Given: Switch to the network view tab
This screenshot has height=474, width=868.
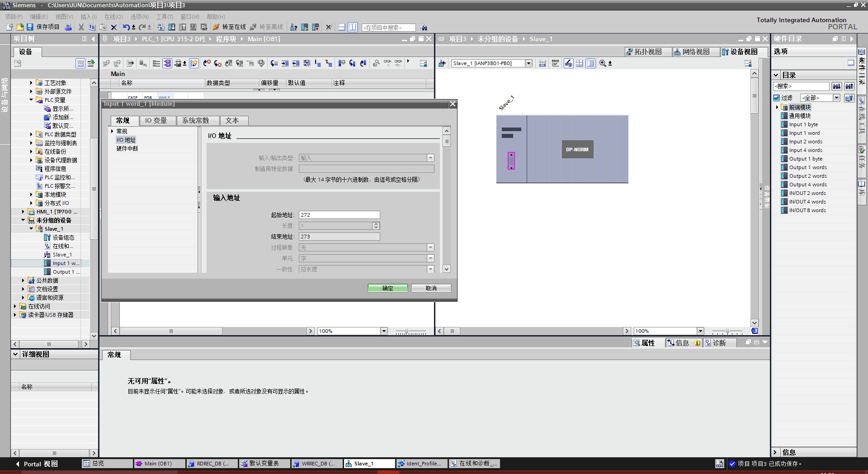Looking at the screenshot, I should [x=696, y=52].
